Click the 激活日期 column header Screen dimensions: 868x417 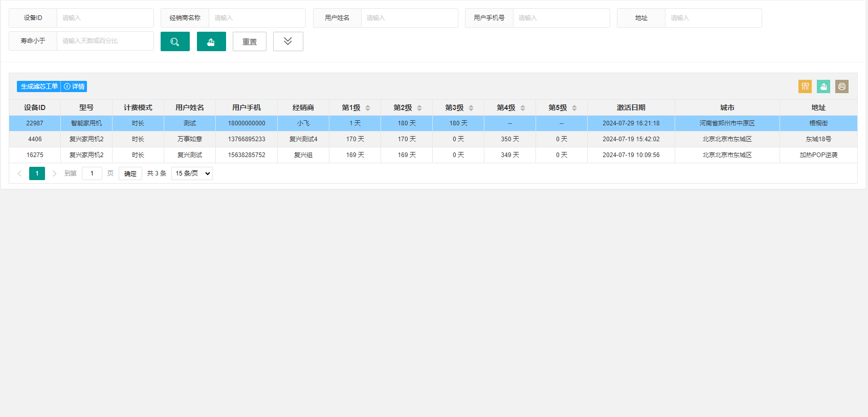tap(631, 107)
